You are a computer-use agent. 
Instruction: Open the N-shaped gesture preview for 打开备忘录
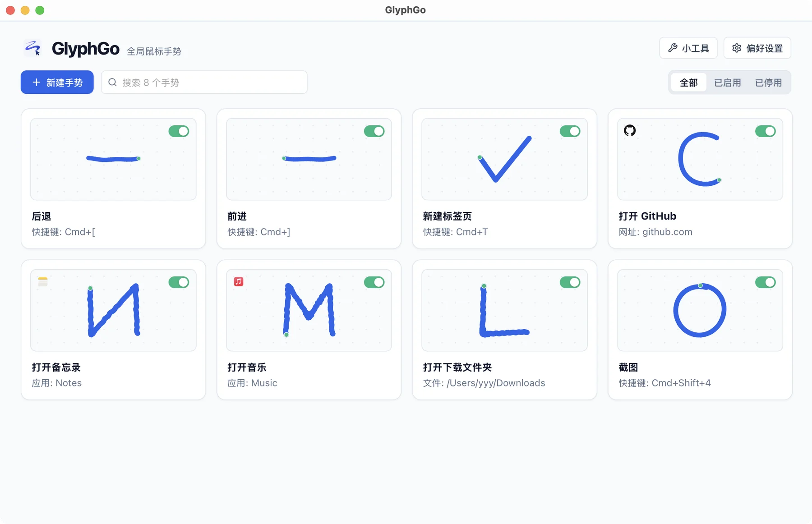pyautogui.click(x=113, y=310)
